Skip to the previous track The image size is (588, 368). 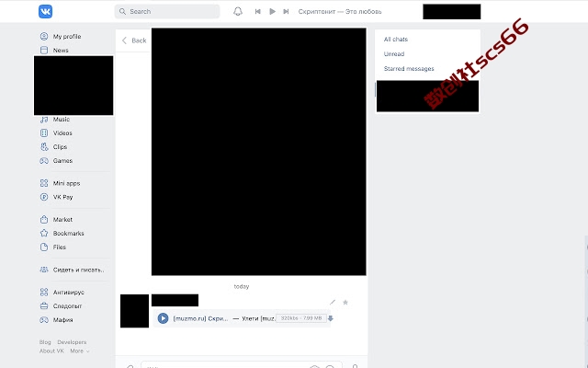pyautogui.click(x=257, y=12)
